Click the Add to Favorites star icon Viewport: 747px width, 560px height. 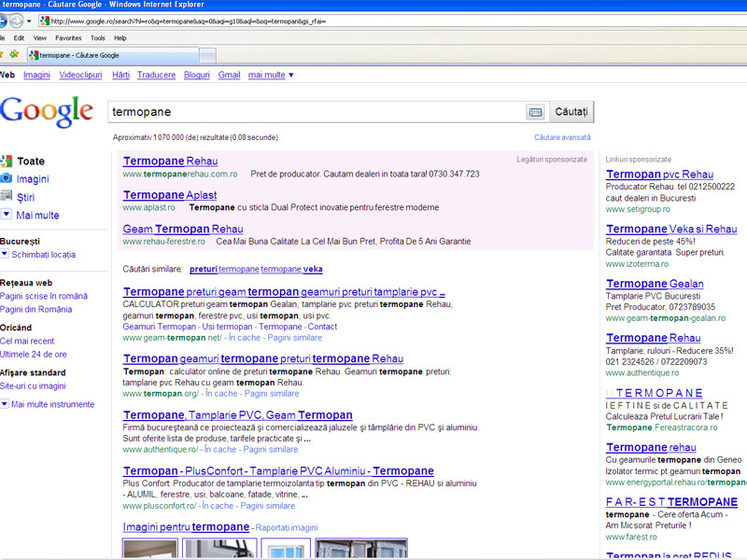(x=14, y=54)
